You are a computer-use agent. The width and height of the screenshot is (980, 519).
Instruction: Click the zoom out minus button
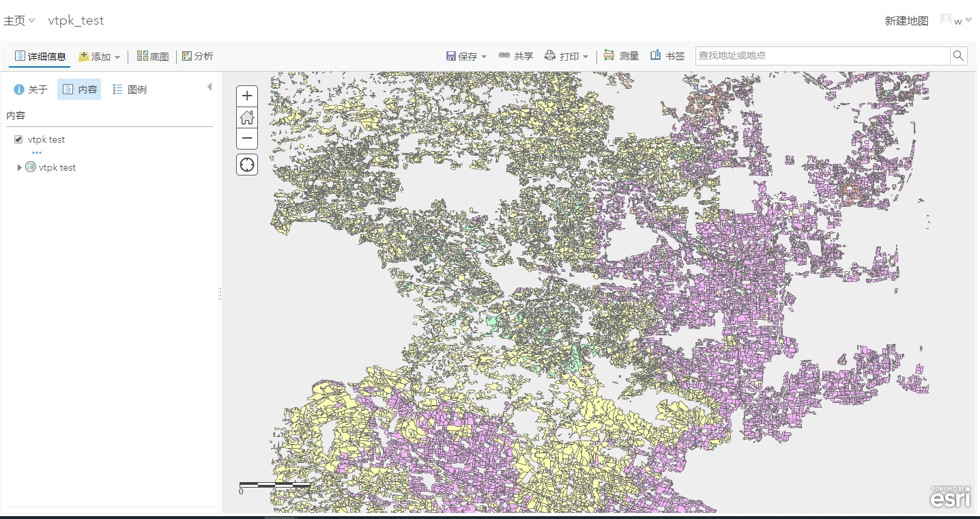click(x=247, y=139)
